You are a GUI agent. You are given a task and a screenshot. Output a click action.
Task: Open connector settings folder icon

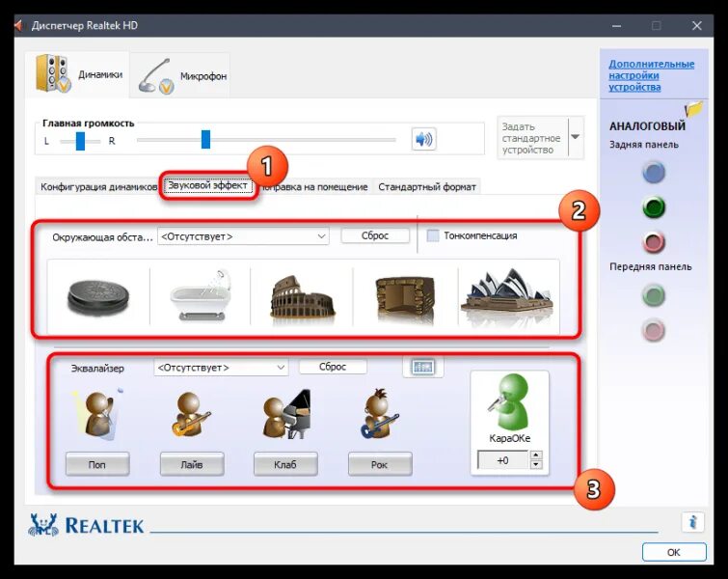693,110
